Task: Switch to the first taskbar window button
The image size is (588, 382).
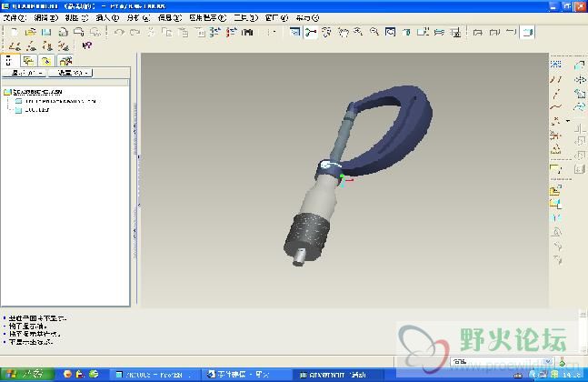Action: (x=154, y=375)
